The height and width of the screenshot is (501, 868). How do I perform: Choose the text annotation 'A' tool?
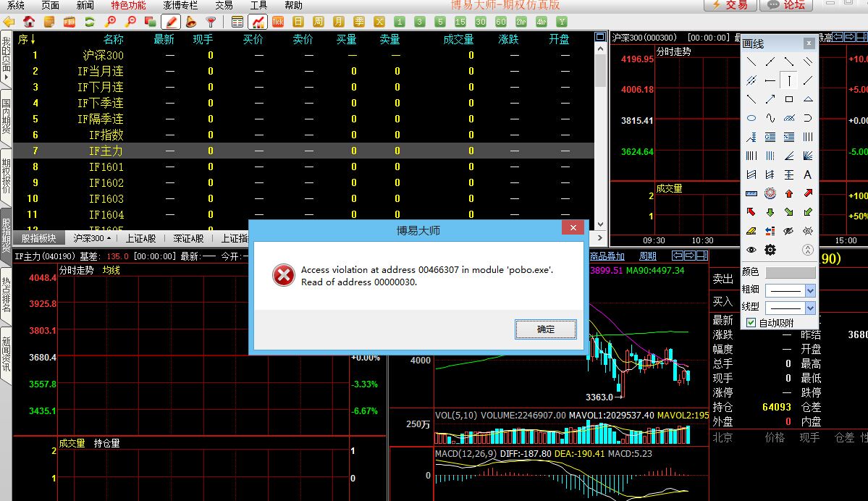(808, 174)
